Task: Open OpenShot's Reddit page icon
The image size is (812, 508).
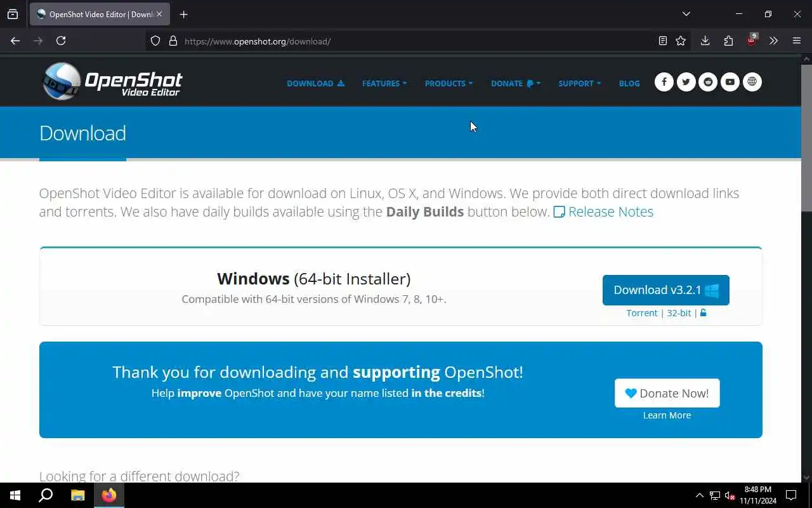Action: click(x=708, y=82)
